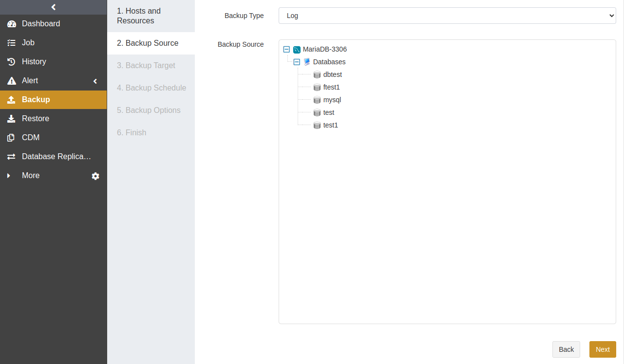Image resolution: width=624 pixels, height=364 pixels.
Task: Select step 5 Backup Options
Action: [151, 110]
